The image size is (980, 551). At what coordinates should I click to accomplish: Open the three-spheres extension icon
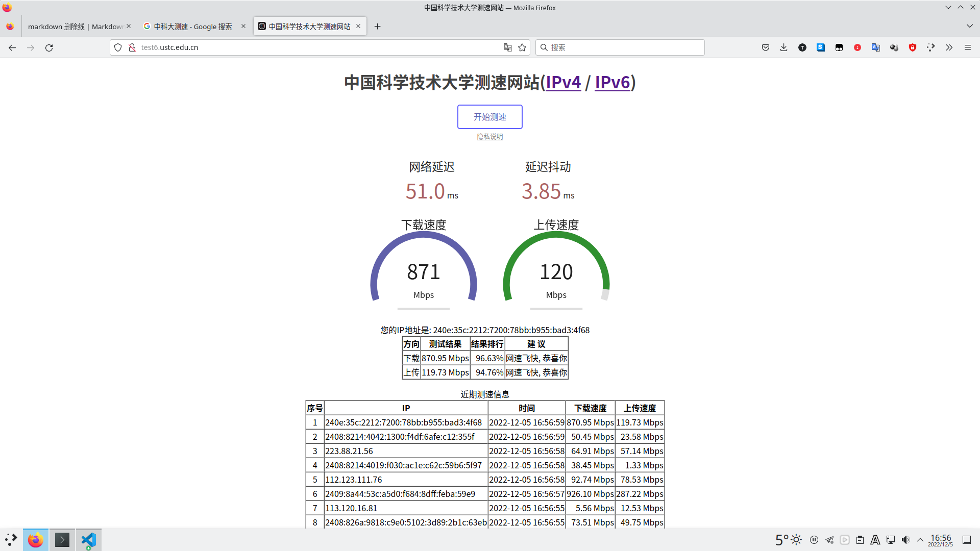click(x=894, y=47)
